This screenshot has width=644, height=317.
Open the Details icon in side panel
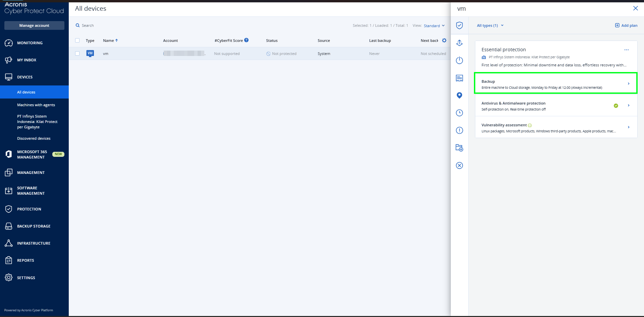point(459,78)
